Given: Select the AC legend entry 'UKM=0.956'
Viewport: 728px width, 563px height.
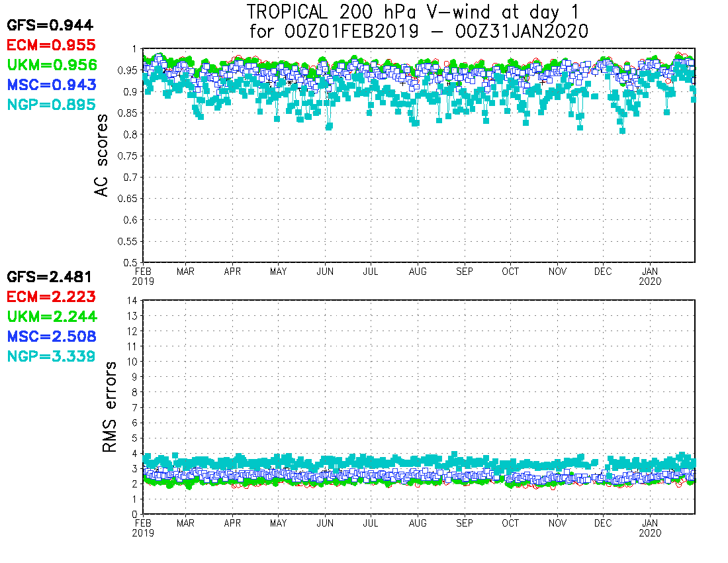Looking at the screenshot, I should click(x=52, y=65).
